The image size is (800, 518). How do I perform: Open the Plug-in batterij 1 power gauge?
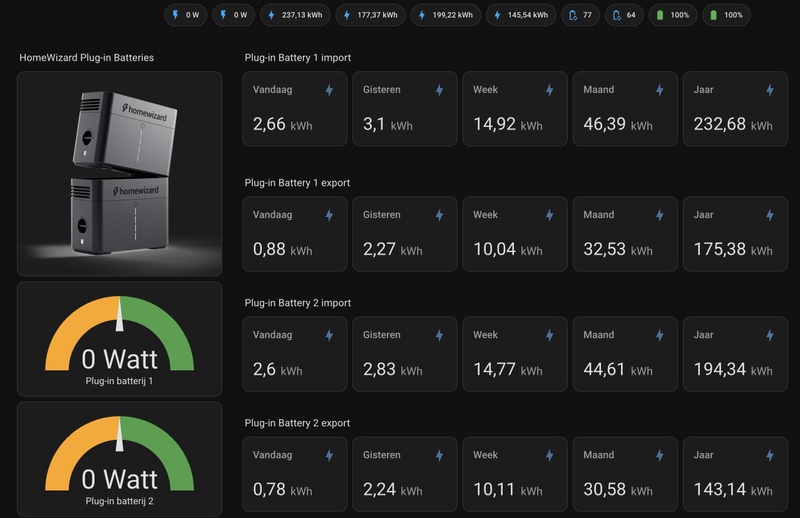119,339
